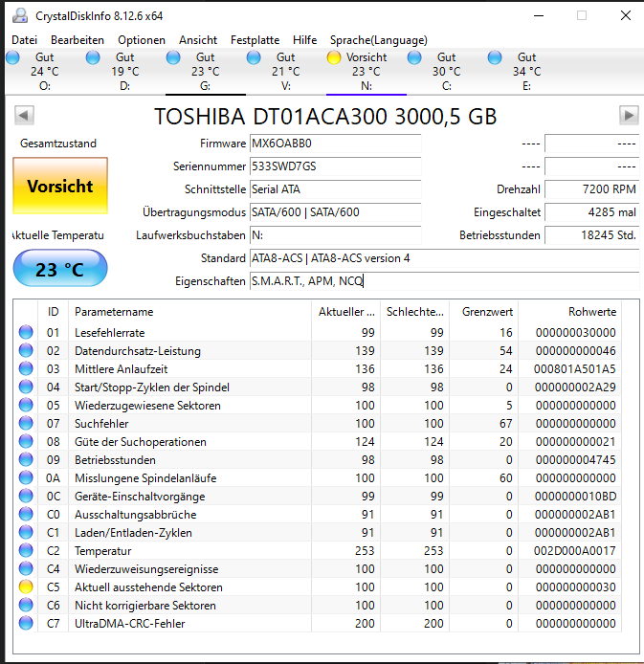
Task: Click blue status orb for drive V:
Action: pyautogui.click(x=254, y=57)
